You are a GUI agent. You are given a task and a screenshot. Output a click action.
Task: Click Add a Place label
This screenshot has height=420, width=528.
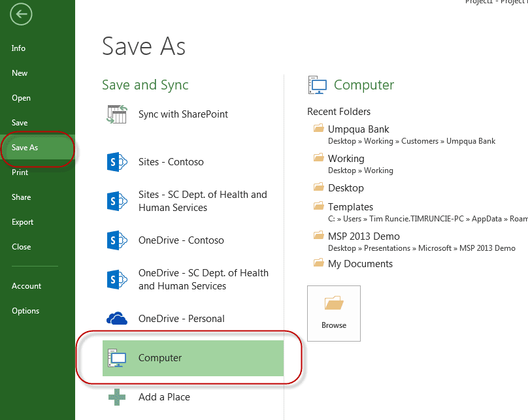[164, 397]
